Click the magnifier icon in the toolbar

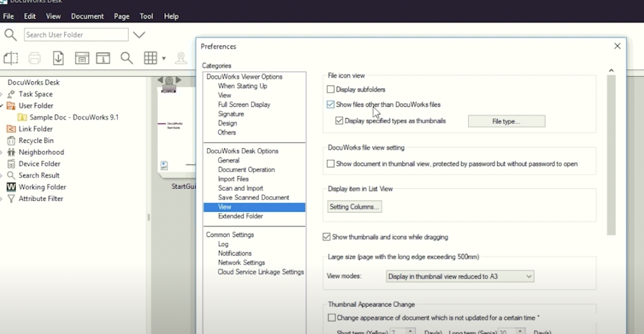click(x=127, y=59)
